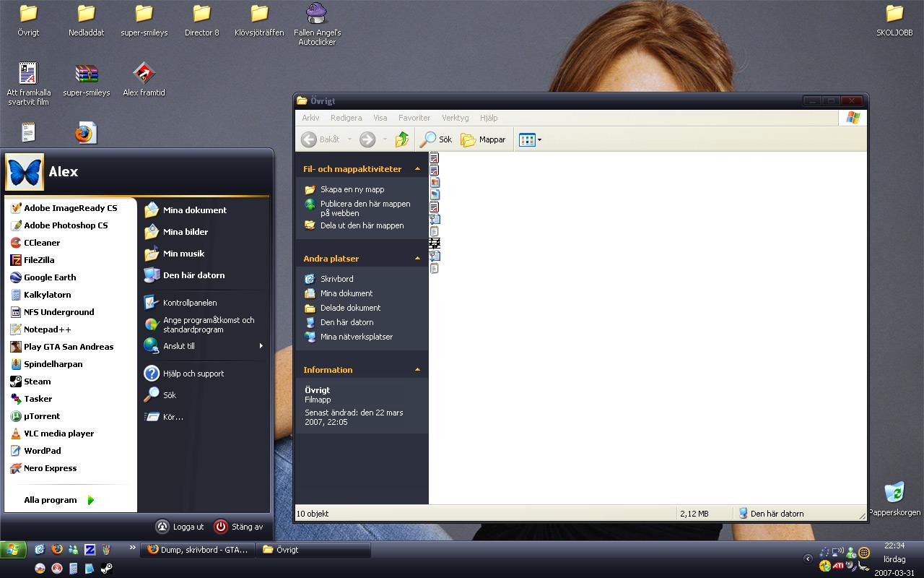Collapse the Fil- och mappaktiviteter section

[417, 169]
